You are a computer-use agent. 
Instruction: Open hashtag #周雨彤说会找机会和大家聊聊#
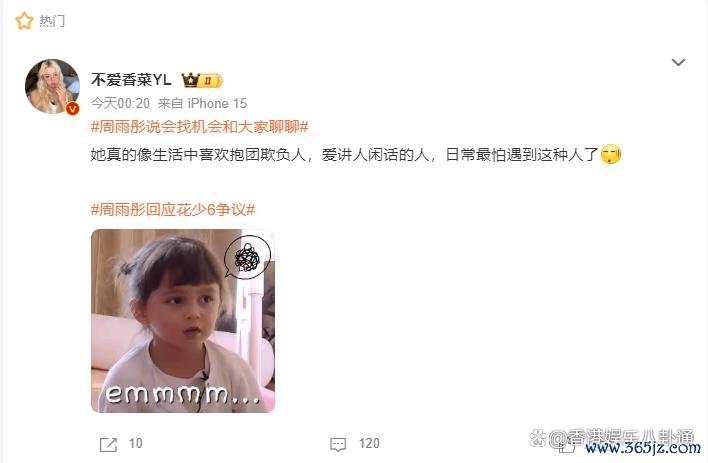(x=200, y=127)
